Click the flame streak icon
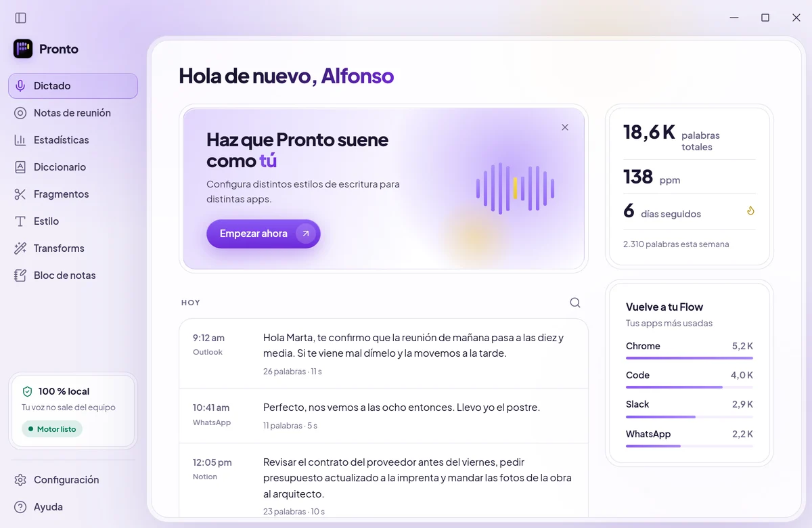The height and width of the screenshot is (528, 812). click(750, 211)
